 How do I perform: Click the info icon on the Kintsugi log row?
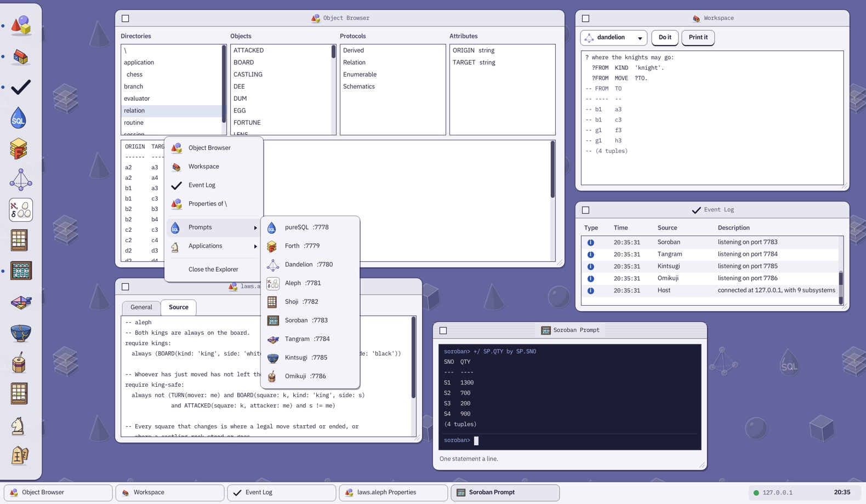(x=590, y=266)
